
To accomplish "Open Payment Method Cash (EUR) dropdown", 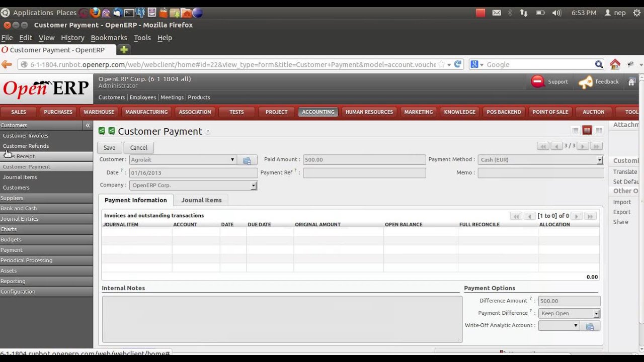I will [600, 160].
